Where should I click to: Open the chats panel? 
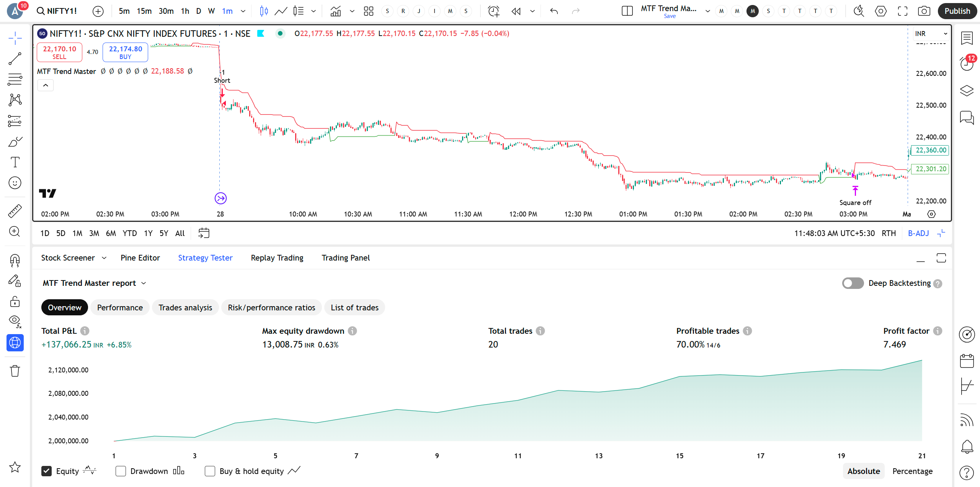click(967, 117)
